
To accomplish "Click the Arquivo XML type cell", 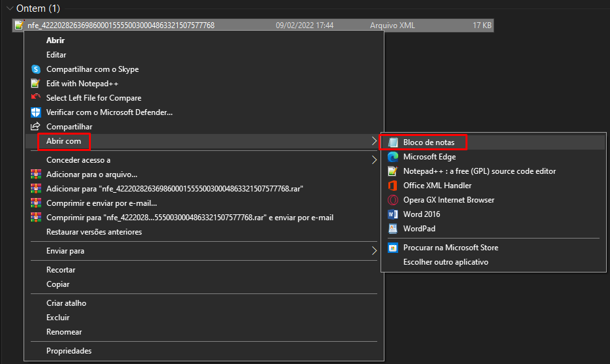I will (x=392, y=25).
